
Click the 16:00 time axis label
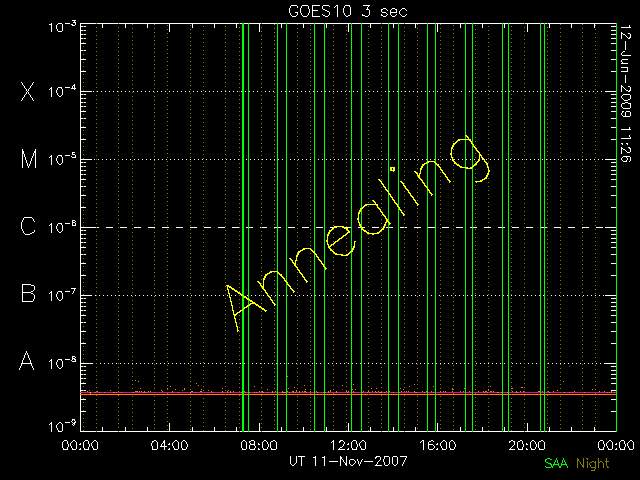(438, 445)
